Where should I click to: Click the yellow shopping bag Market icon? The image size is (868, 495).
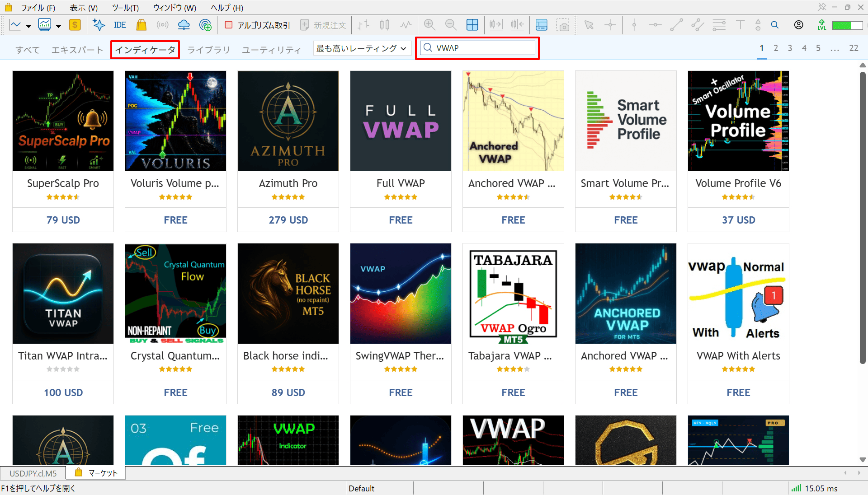pos(142,25)
